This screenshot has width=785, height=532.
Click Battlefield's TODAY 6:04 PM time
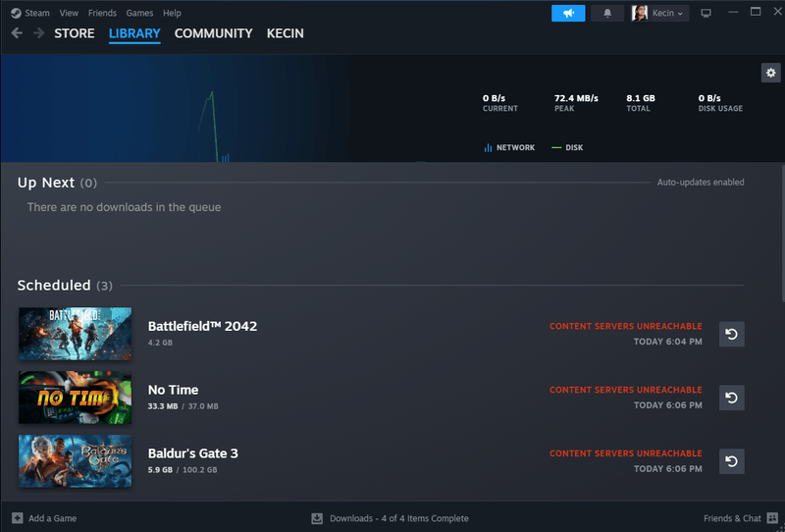(x=668, y=342)
